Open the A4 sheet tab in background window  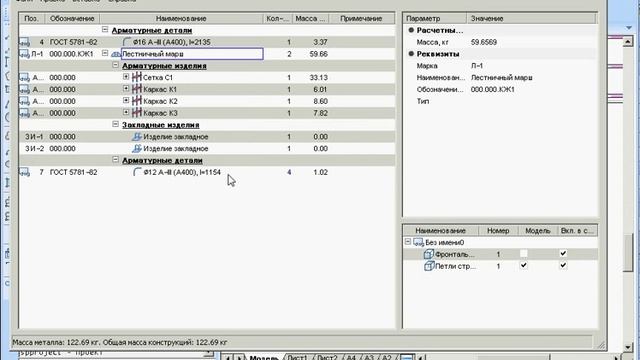[x=351, y=358]
